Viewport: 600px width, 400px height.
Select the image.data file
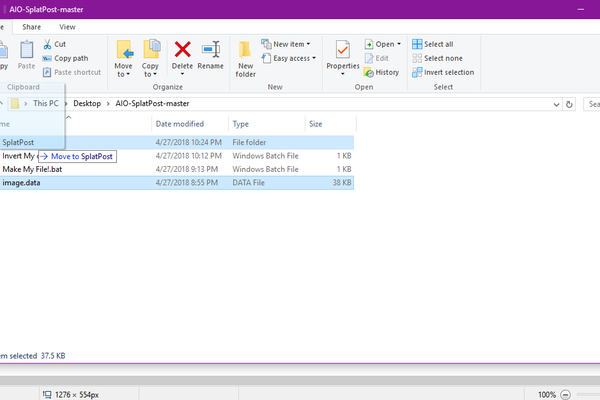pyautogui.click(x=20, y=182)
